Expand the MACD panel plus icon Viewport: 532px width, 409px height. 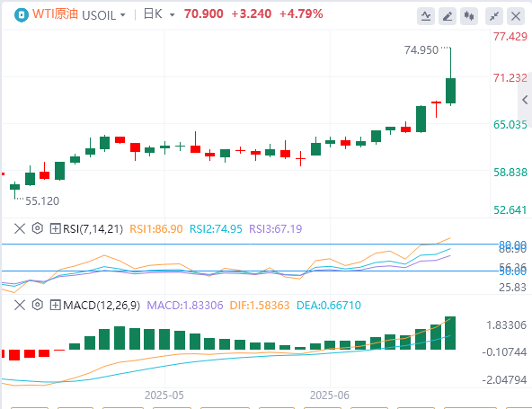[55, 305]
